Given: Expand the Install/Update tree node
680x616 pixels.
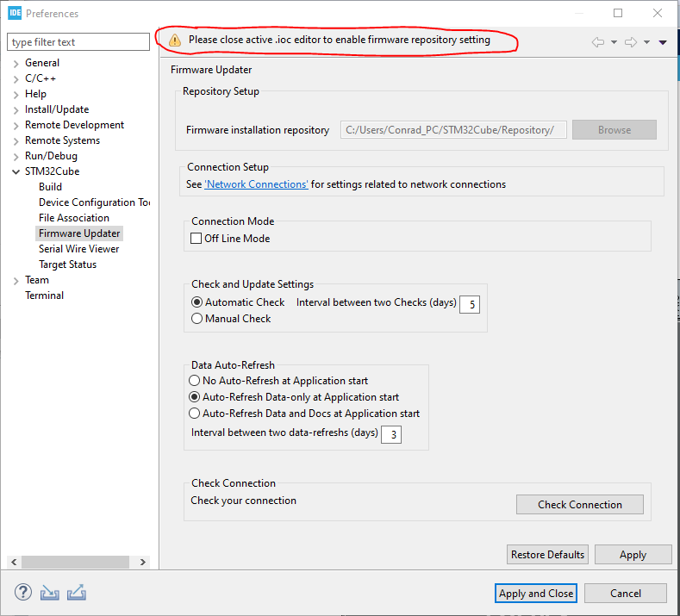Looking at the screenshot, I should [16, 110].
